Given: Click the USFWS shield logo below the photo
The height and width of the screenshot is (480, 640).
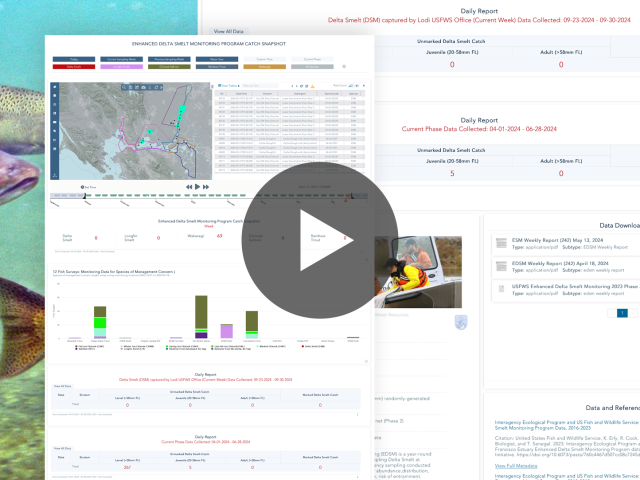Looking at the screenshot, I should click(x=461, y=322).
